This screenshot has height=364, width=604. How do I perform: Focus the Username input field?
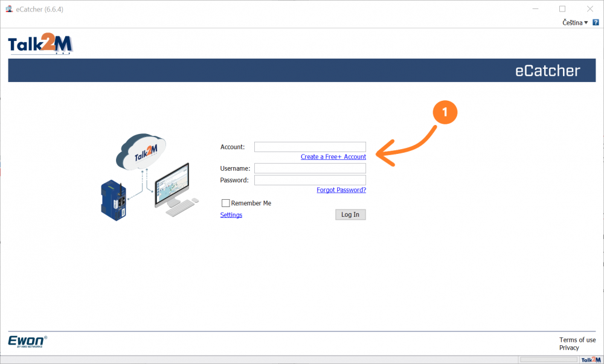pyautogui.click(x=310, y=168)
